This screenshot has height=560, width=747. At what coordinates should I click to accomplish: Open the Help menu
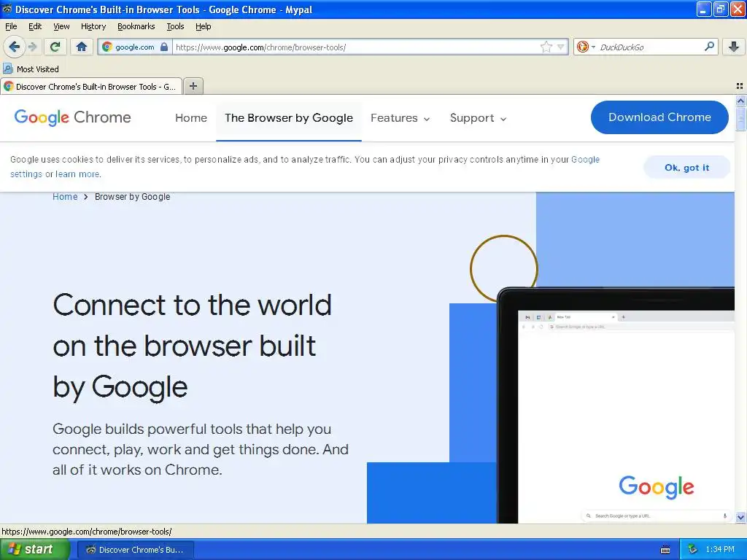(203, 26)
